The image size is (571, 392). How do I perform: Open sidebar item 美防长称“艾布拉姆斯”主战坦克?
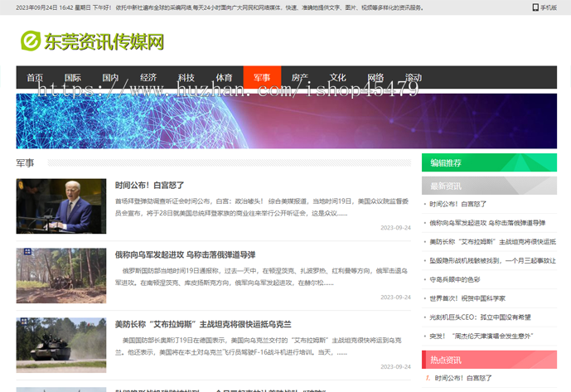click(493, 242)
